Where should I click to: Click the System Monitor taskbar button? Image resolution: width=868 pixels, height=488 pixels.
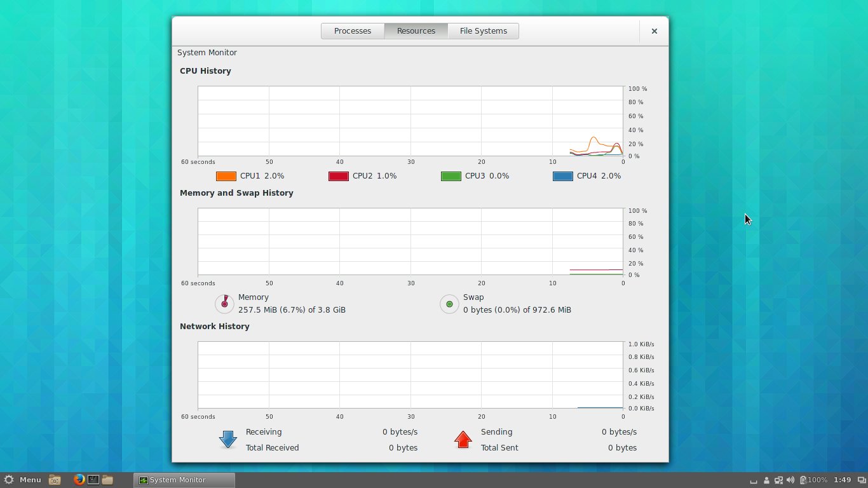(184, 480)
